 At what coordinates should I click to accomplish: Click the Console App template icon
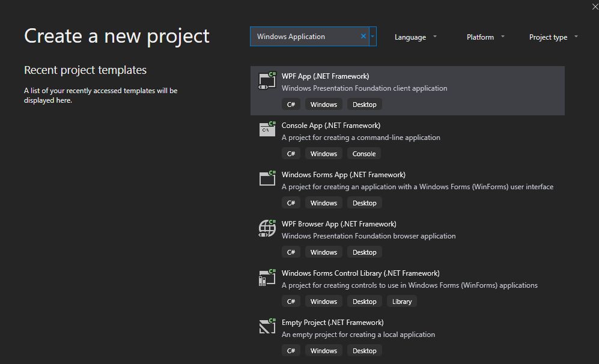(x=267, y=129)
